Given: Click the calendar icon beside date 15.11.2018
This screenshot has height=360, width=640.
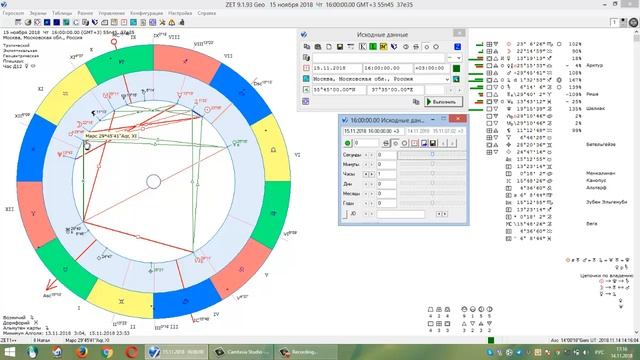Looking at the screenshot, I should pyautogui.click(x=306, y=68).
